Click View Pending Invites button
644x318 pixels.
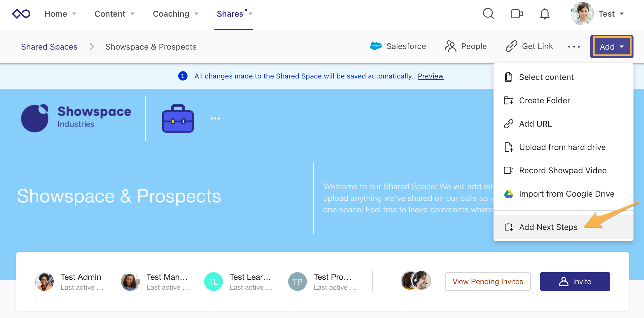tap(488, 282)
